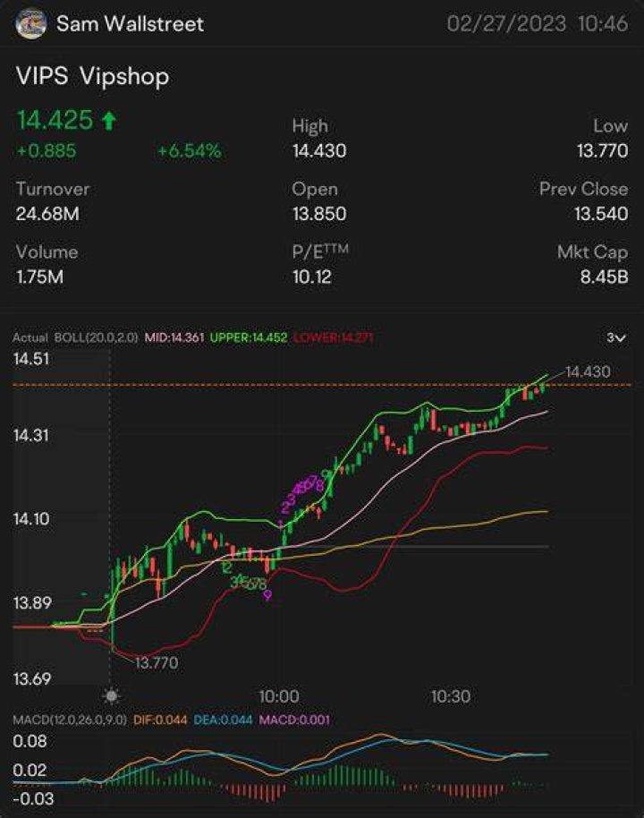Viewport: 644px width, 818px height.
Task: Select the +6.54% percent change
Action: [x=190, y=150]
